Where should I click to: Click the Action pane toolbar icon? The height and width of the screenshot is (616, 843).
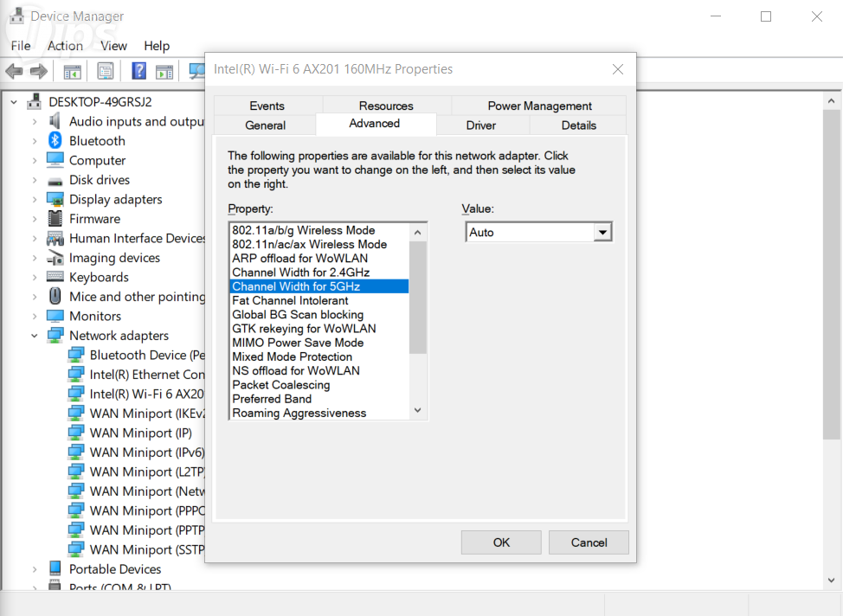click(164, 71)
